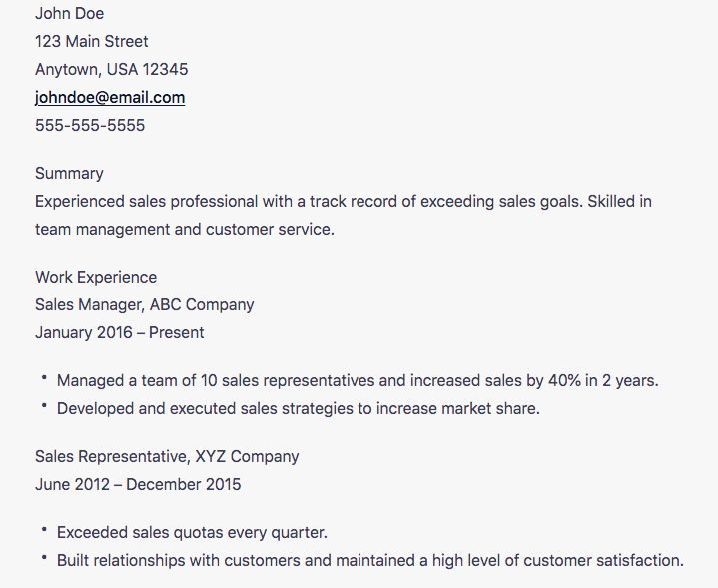718x588 pixels.
Task: Click the phone number 555-555-5555
Action: pyautogui.click(x=90, y=125)
